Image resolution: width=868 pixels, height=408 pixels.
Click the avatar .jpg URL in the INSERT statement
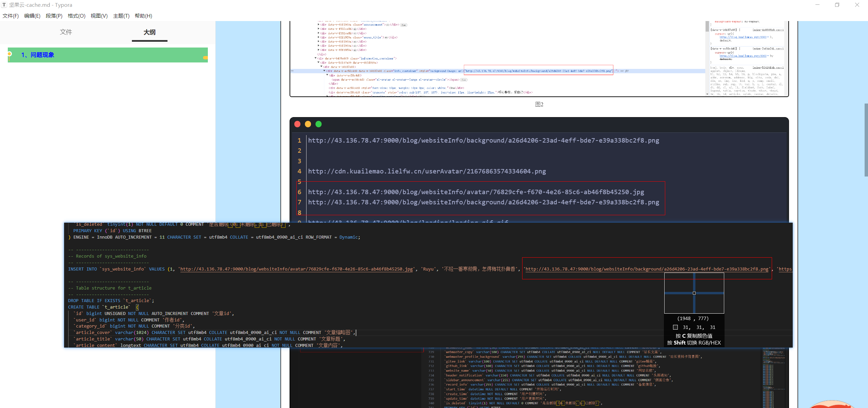296,269
